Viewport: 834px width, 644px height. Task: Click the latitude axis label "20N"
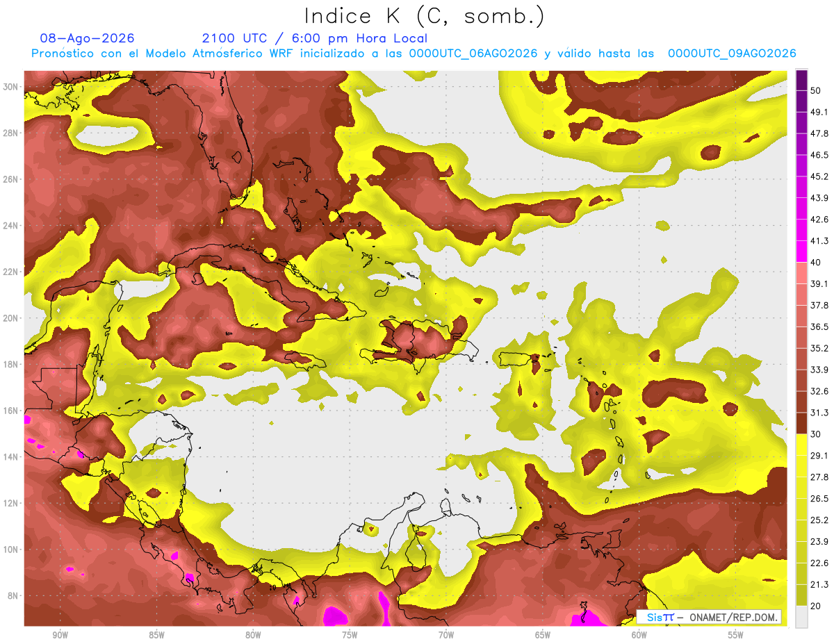[x=11, y=318]
